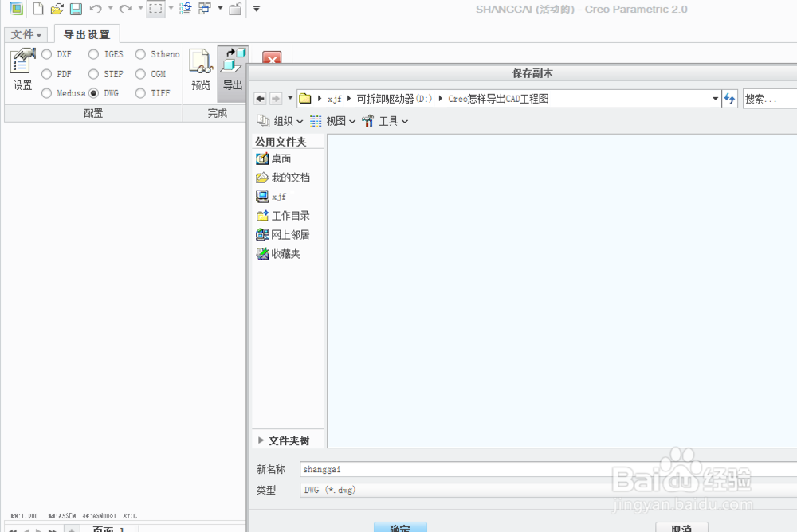The height and width of the screenshot is (532, 797).
Task: Switch to the 导出设置 tab
Action: pos(87,34)
